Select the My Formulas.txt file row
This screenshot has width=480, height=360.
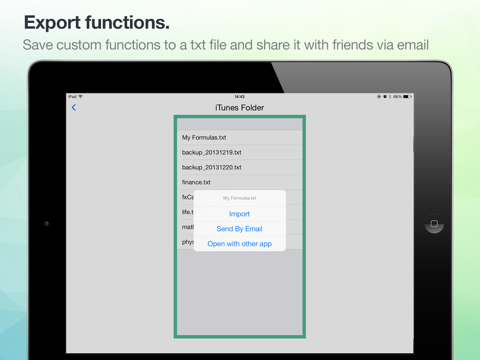pos(240,137)
